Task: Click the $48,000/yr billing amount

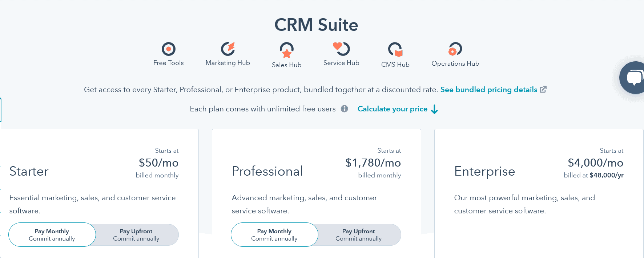Action: pos(607,175)
